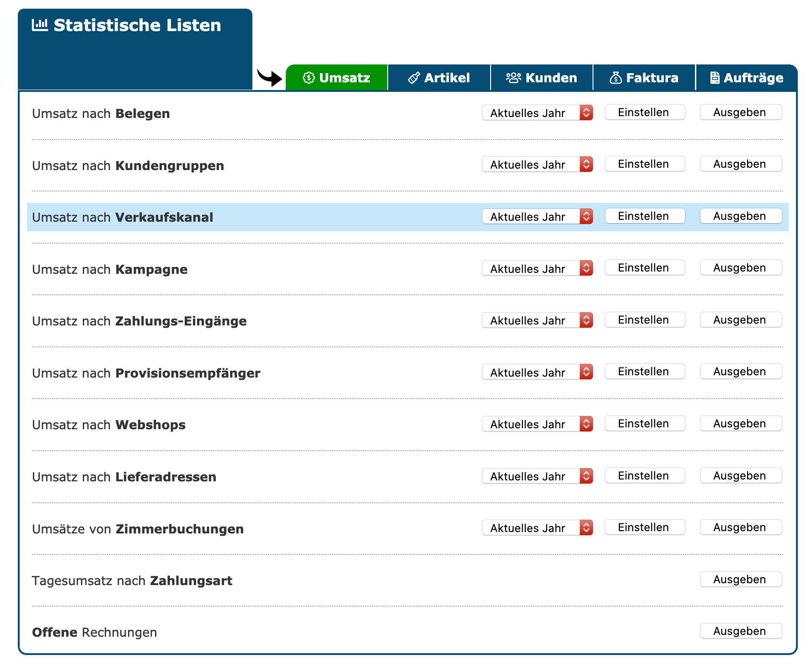Click the document icon on Aufträge tab
This screenshot has height=671, width=812.
coord(715,78)
